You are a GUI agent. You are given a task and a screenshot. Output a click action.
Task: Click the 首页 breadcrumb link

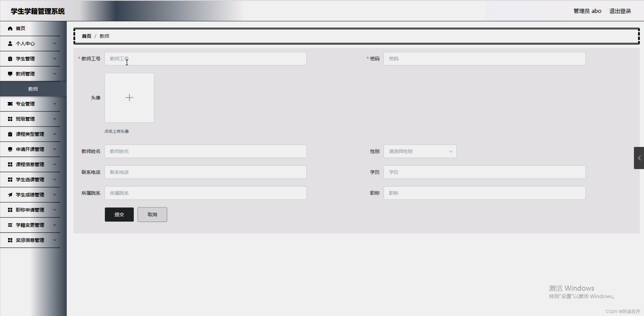pos(87,36)
